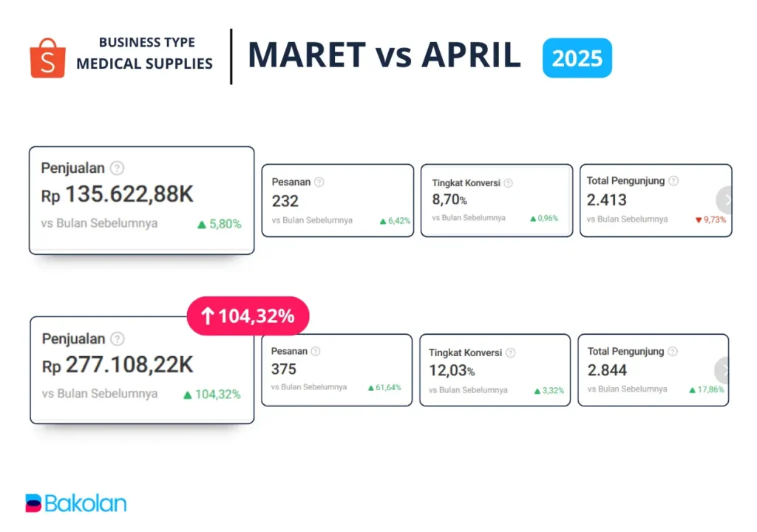Click help icon beside top Pesanan
757x532 pixels.
(x=319, y=182)
